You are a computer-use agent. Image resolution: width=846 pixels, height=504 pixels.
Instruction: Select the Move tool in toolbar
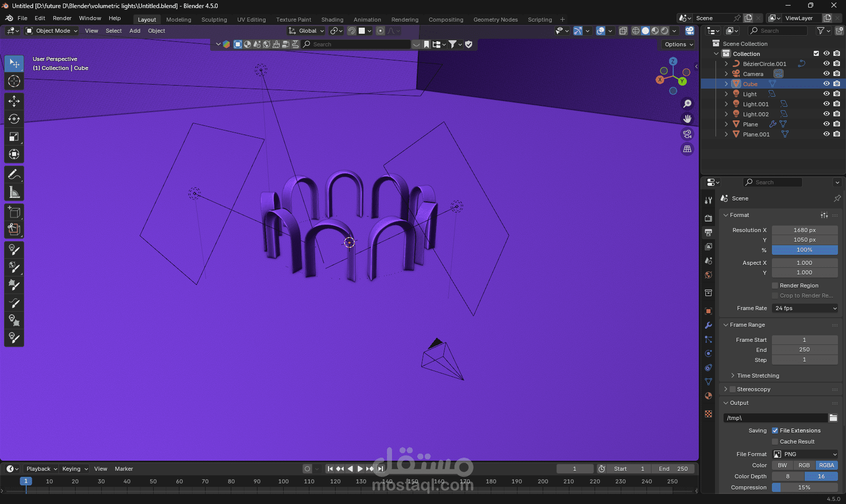click(x=14, y=101)
